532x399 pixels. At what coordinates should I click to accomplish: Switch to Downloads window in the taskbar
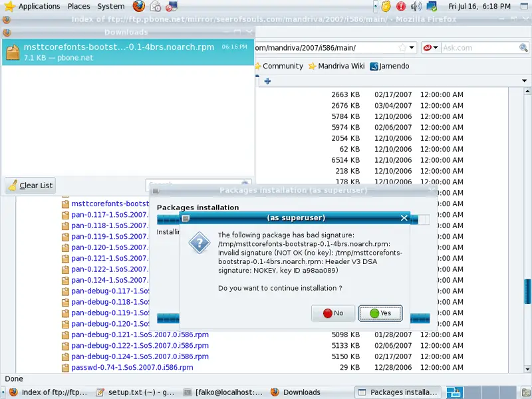[310, 392]
